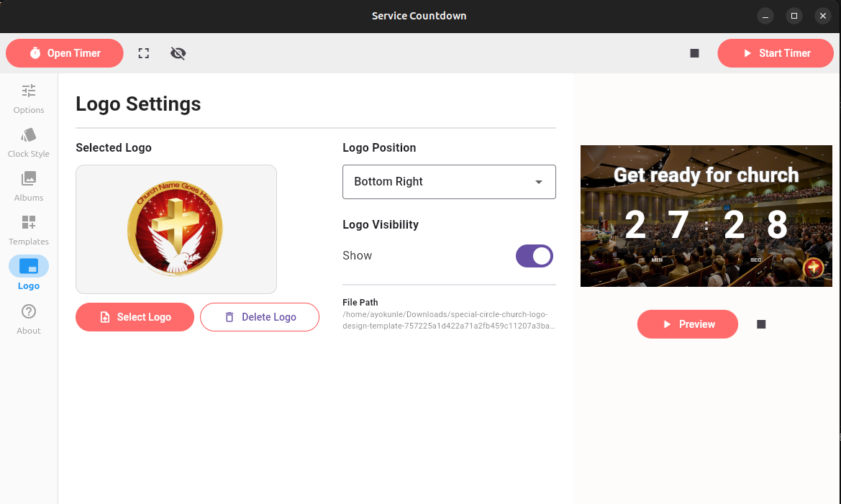
Task: Click the Select Logo button
Action: click(x=135, y=317)
